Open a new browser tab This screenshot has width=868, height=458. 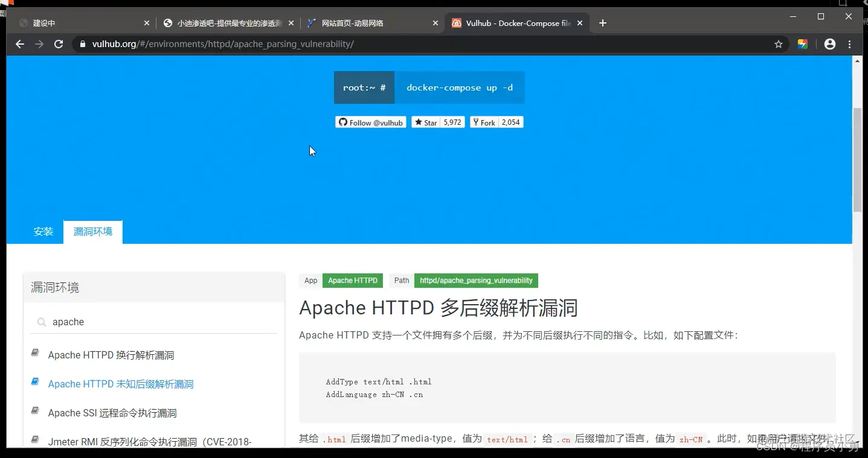tap(603, 23)
